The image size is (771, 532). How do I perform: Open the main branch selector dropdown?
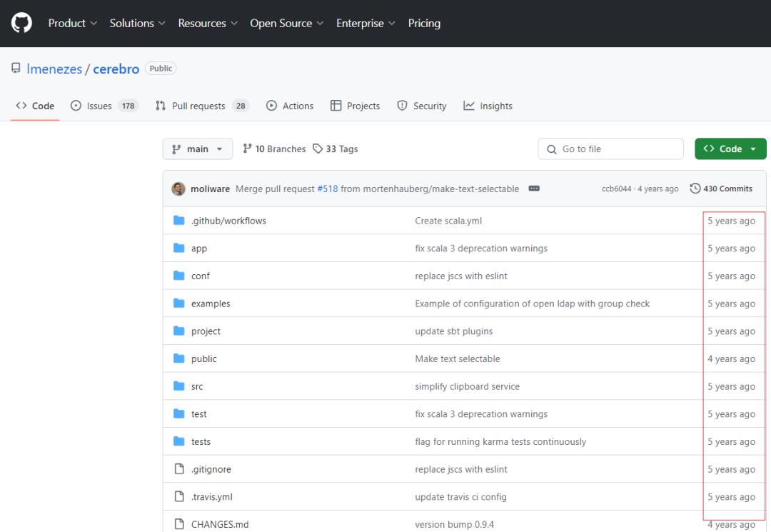198,149
